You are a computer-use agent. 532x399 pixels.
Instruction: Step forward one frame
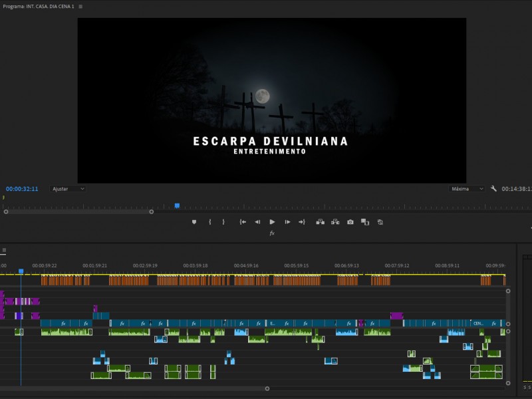click(287, 222)
